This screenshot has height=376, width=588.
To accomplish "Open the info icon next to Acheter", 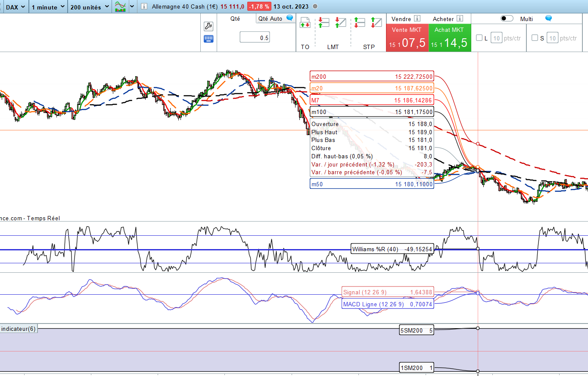I will point(460,18).
